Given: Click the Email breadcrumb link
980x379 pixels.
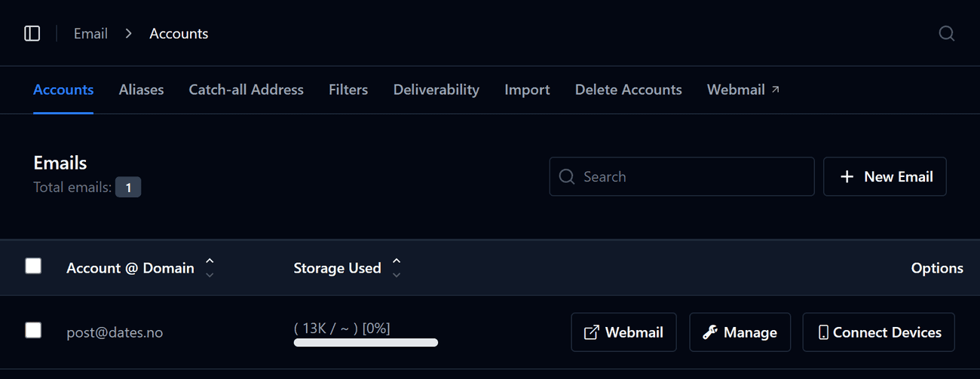Looking at the screenshot, I should (90, 33).
